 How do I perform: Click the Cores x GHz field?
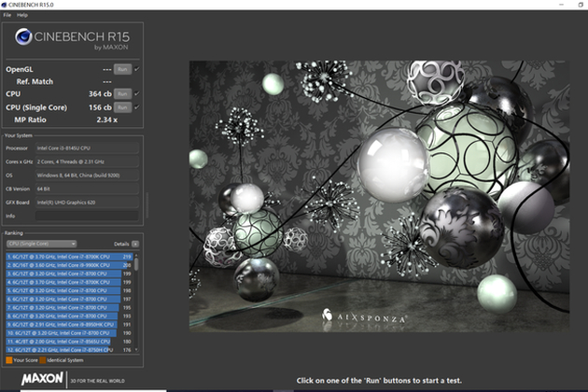tap(87, 161)
